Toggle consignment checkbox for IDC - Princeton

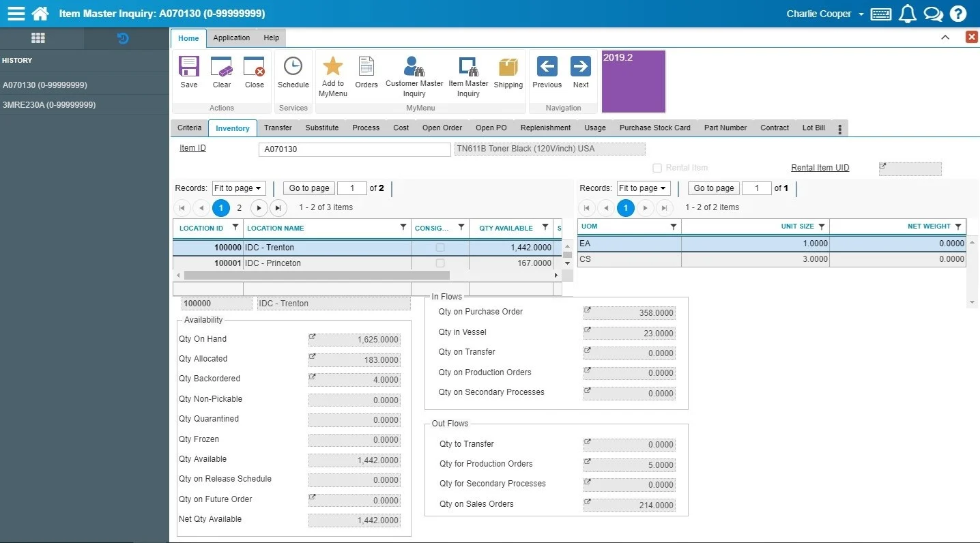click(x=440, y=263)
